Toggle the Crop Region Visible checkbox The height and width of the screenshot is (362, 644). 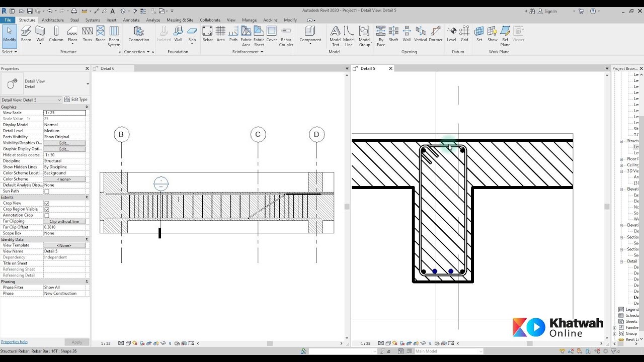[x=47, y=209]
